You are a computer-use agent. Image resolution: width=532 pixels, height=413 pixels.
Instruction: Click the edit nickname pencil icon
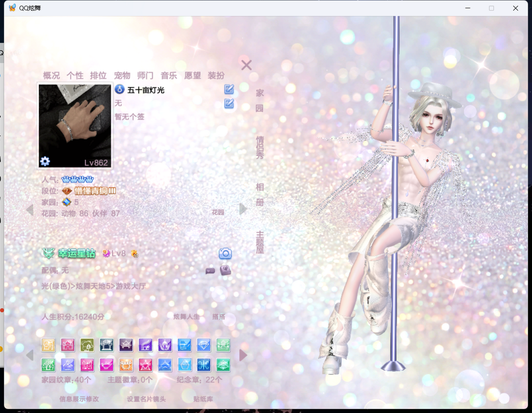click(229, 89)
